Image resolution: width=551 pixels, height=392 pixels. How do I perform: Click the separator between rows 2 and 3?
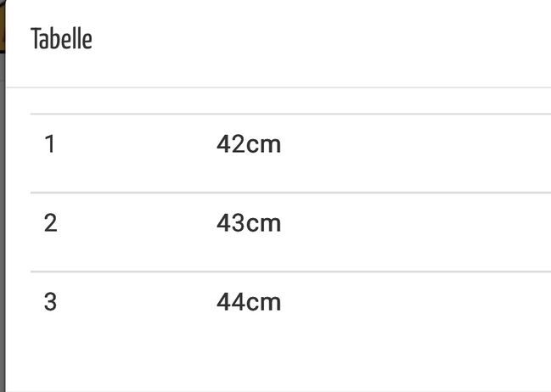(x=290, y=272)
